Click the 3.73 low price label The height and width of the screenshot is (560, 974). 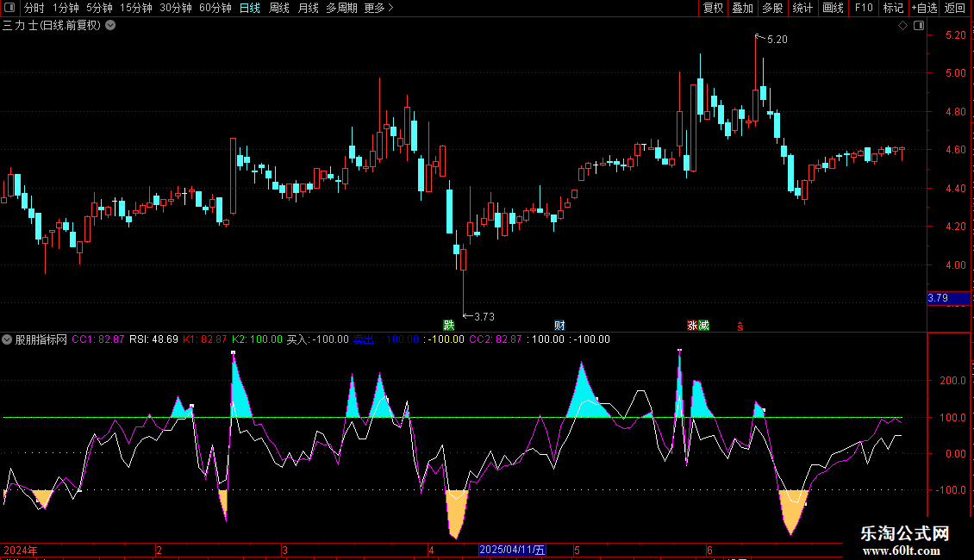[x=484, y=317]
